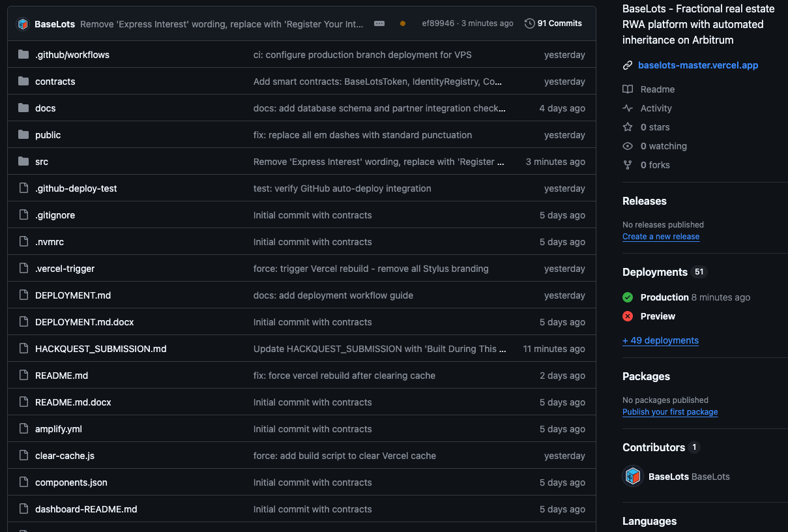
Task: Click Publish your first package
Action: (669, 412)
